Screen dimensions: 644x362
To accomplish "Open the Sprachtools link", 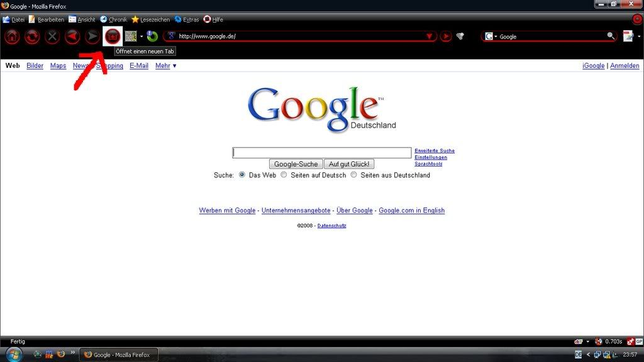I will click(x=428, y=164).
